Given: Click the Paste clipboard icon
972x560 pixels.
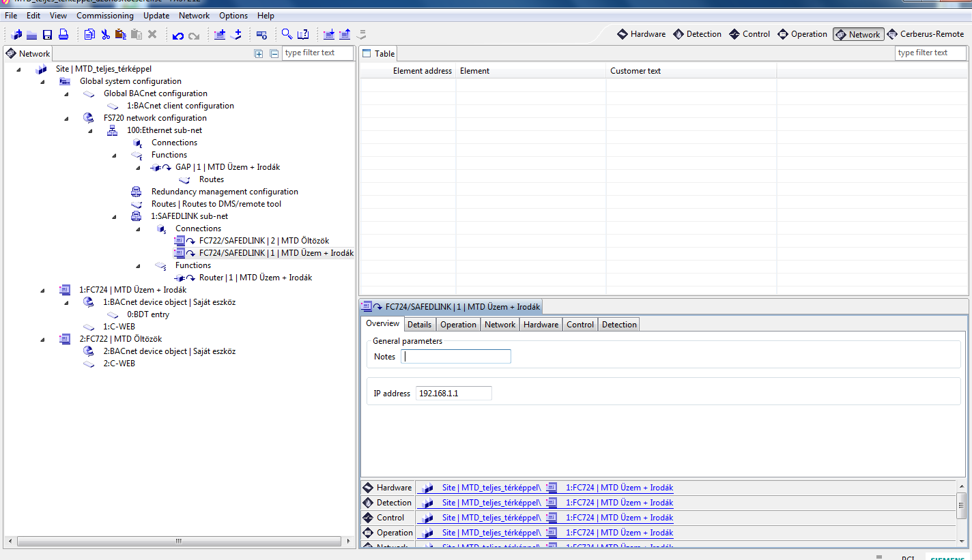Looking at the screenshot, I should (121, 35).
